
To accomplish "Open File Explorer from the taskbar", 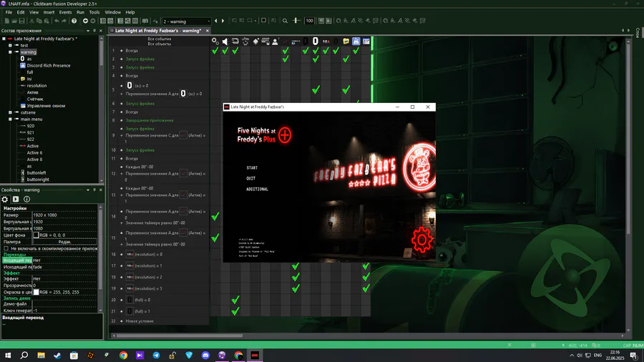I will [x=41, y=355].
